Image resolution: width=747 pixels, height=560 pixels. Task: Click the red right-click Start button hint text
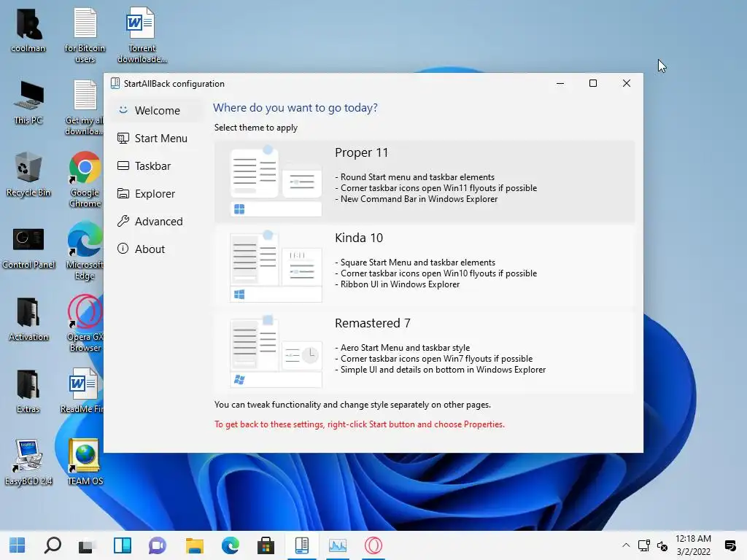tap(359, 424)
